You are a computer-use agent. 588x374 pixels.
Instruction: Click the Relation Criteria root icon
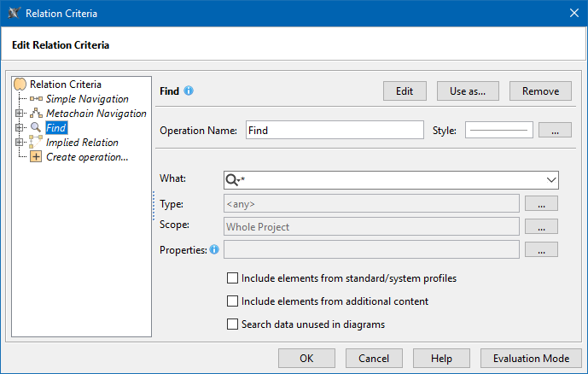(x=20, y=85)
